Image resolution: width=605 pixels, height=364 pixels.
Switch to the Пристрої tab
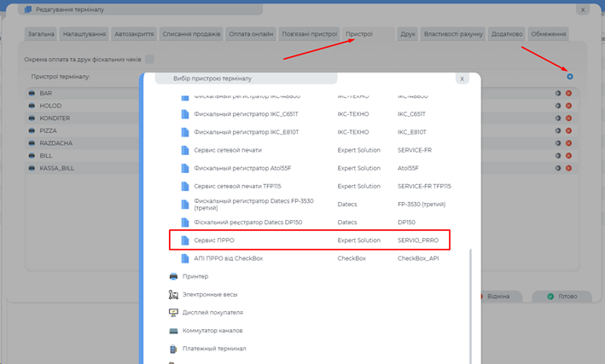(x=358, y=34)
